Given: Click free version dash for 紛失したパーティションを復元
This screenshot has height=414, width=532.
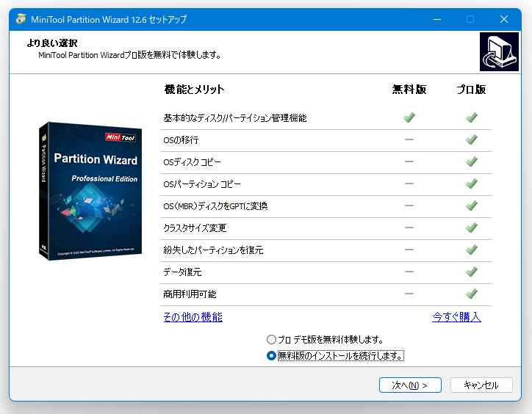Looking at the screenshot, I should click(x=409, y=250).
